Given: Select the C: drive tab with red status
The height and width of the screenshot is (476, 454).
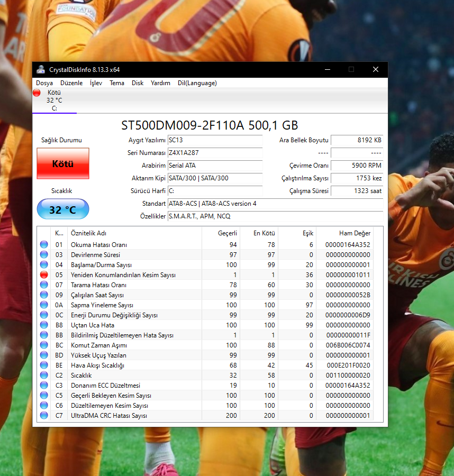Looking at the screenshot, I should tap(55, 100).
